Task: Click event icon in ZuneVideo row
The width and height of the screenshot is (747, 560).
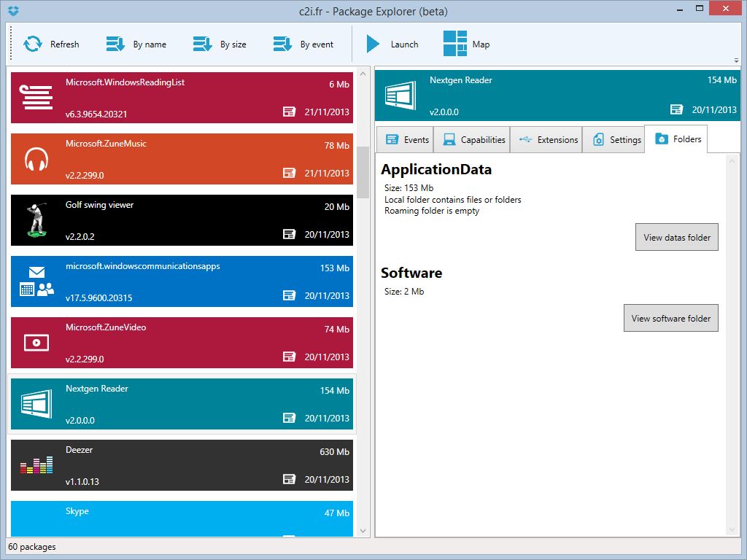Action: pos(289,356)
